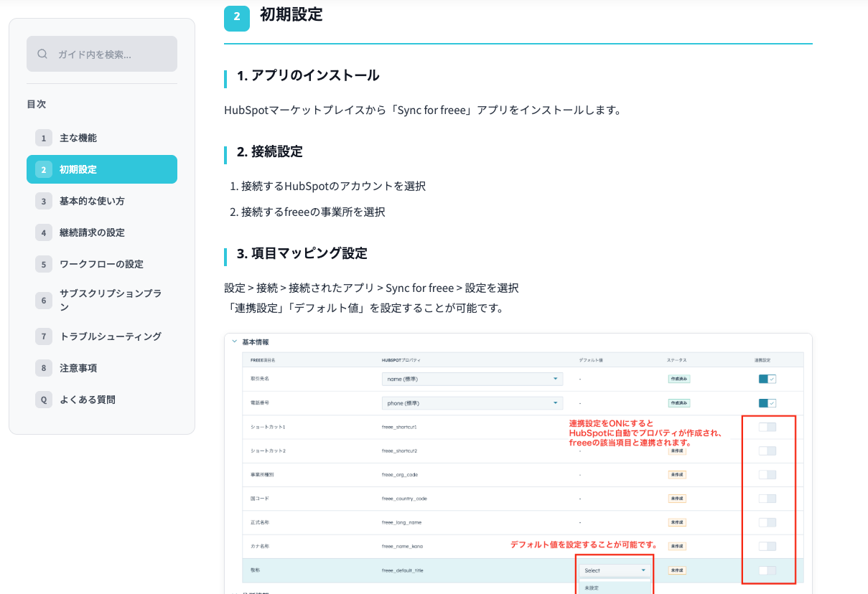Screen dimensions: 868x594
Task: Enable カナ名称 sync toggle
Action: point(767,546)
